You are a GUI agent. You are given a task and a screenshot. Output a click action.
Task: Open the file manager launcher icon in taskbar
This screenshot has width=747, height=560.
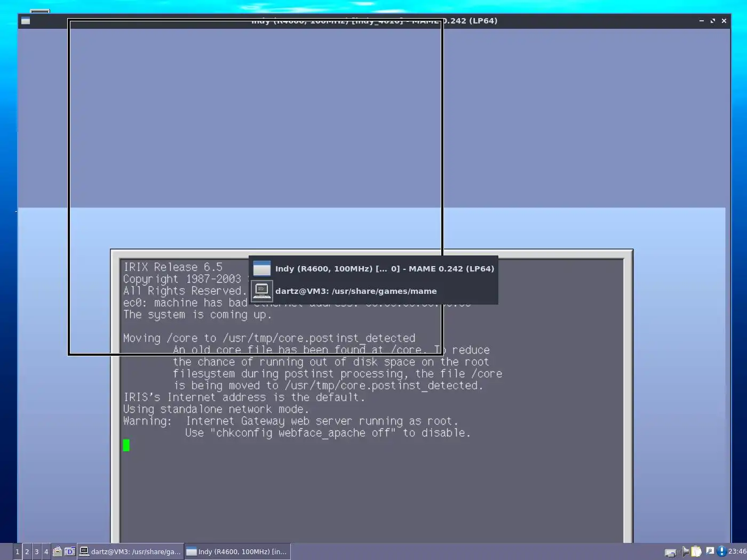[58, 551]
